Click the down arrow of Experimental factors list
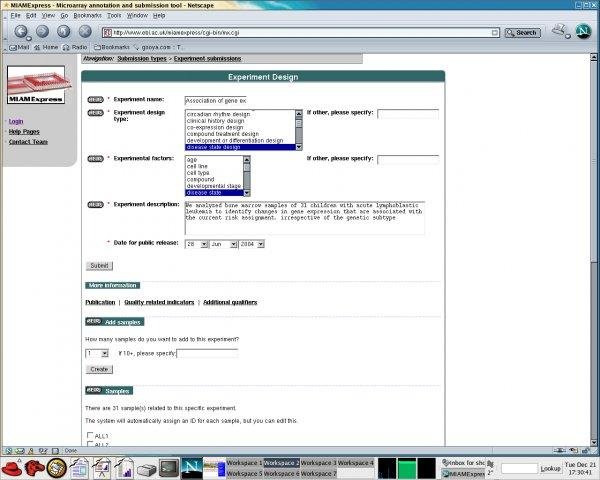The width and height of the screenshot is (600, 480). pos(247,193)
